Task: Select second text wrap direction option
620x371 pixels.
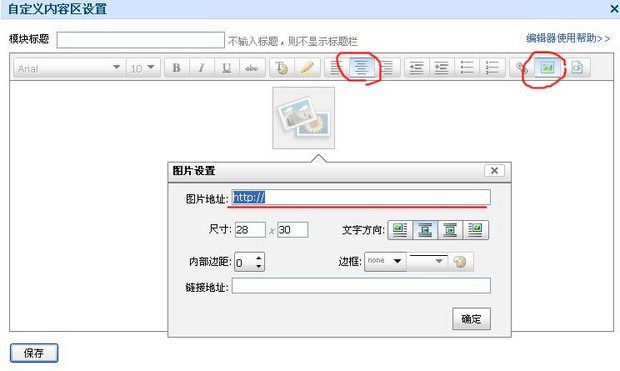Action: tap(425, 230)
